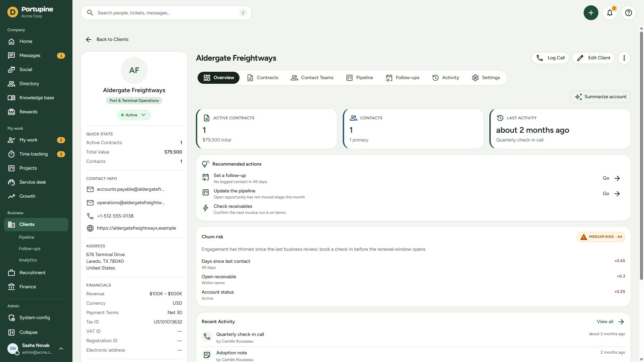Screen dimensions: 644x362
Task: Click the search people, tickets, messages field
Action: pyautogui.click(x=166, y=13)
